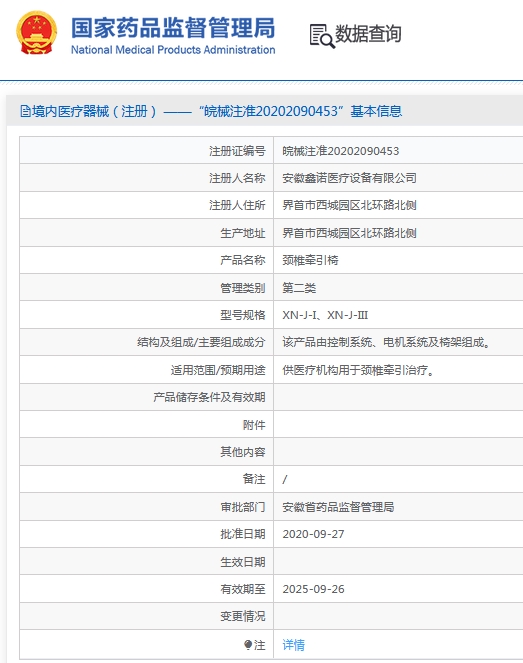Click the document icon before 境内医疗器械
The image size is (523, 663).
coord(25,112)
